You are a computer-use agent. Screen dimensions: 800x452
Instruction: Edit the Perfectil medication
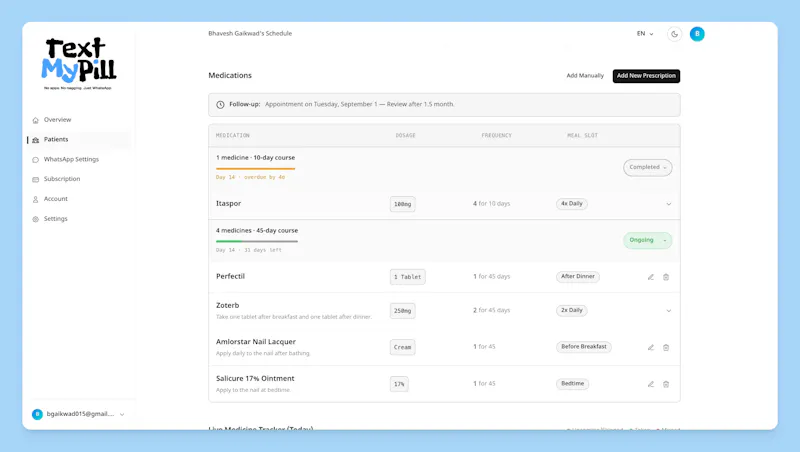click(651, 277)
